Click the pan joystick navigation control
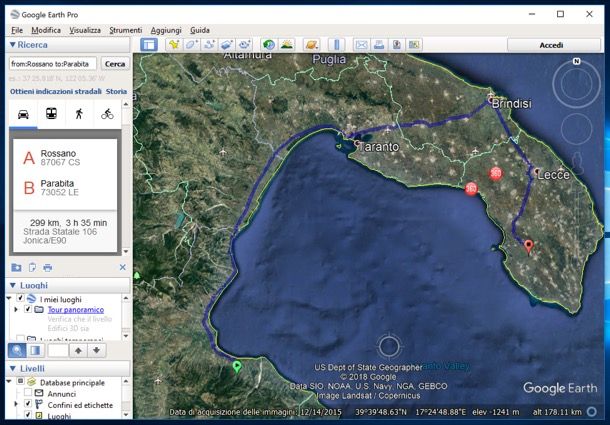 (577, 130)
